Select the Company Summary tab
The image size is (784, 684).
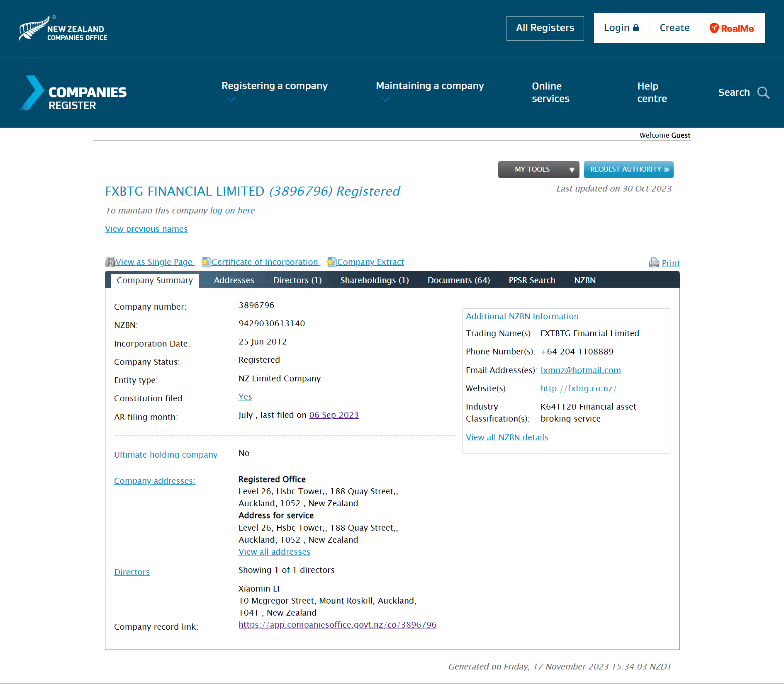(155, 280)
